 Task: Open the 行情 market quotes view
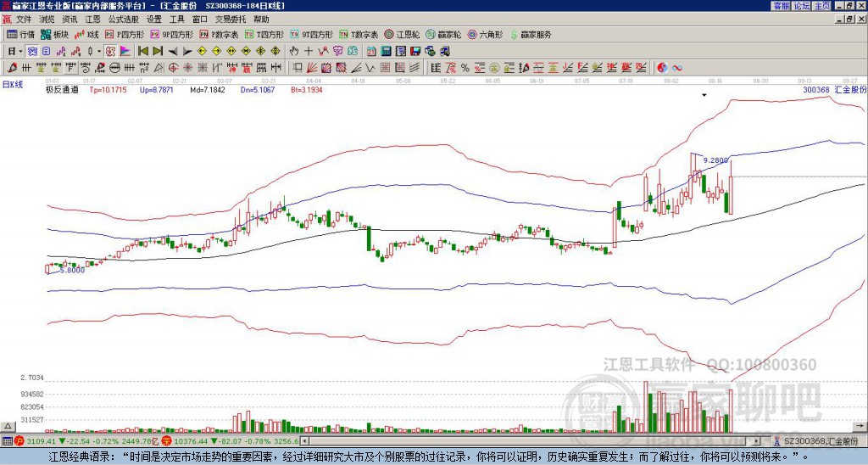coord(20,34)
